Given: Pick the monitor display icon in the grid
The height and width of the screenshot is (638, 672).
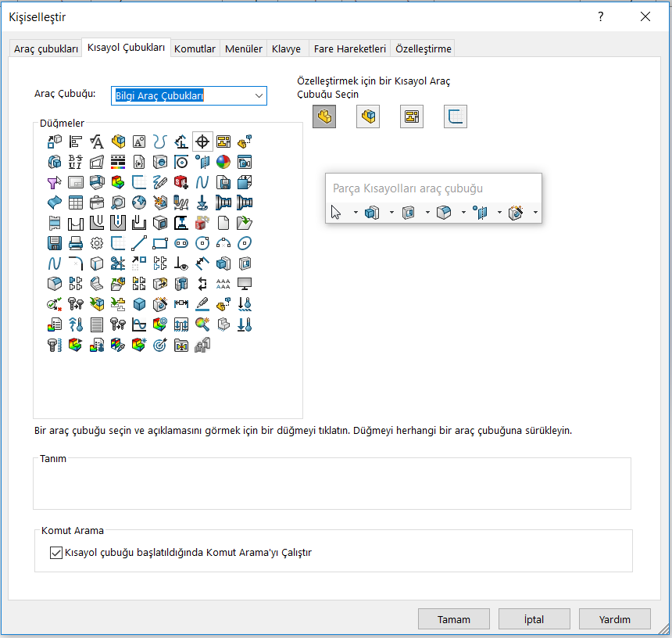Looking at the screenshot, I should 245,283.
